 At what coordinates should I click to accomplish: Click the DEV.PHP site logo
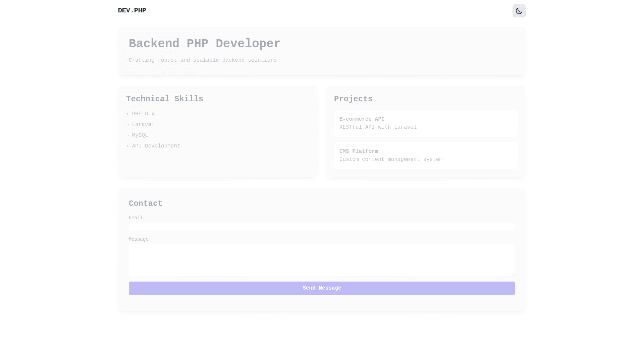click(132, 10)
